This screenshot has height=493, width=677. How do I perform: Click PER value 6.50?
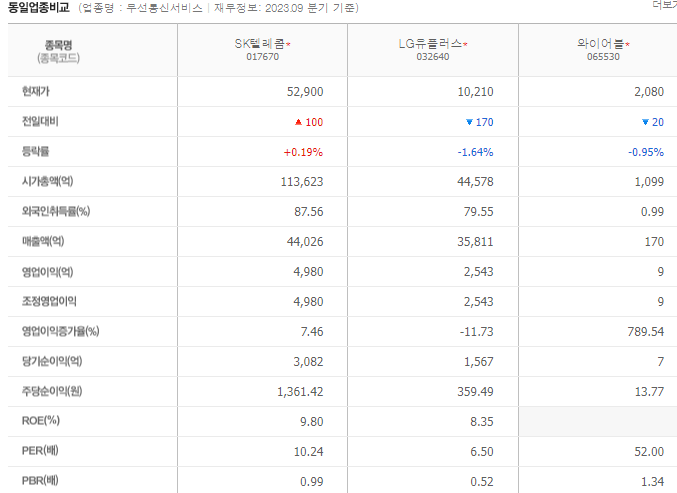pos(482,452)
